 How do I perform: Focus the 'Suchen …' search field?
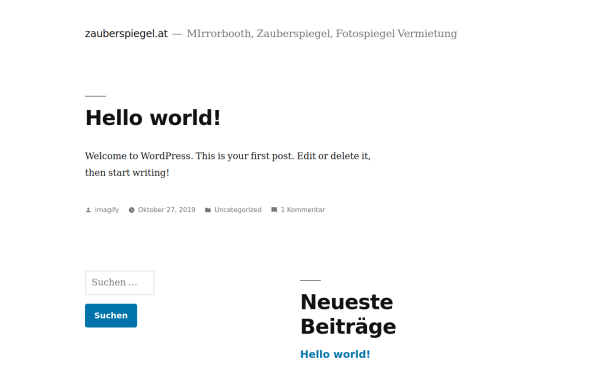[120, 283]
